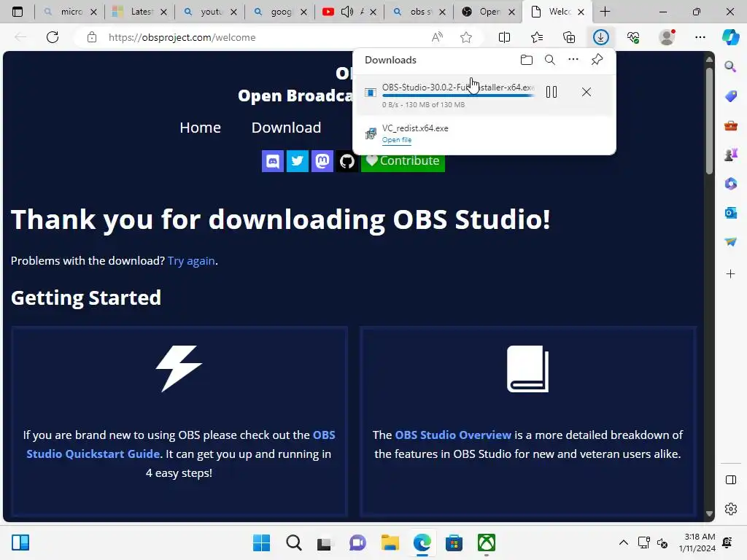The width and height of the screenshot is (747, 560).
Task: Open the Twitter icon link
Action: pyautogui.click(x=298, y=161)
